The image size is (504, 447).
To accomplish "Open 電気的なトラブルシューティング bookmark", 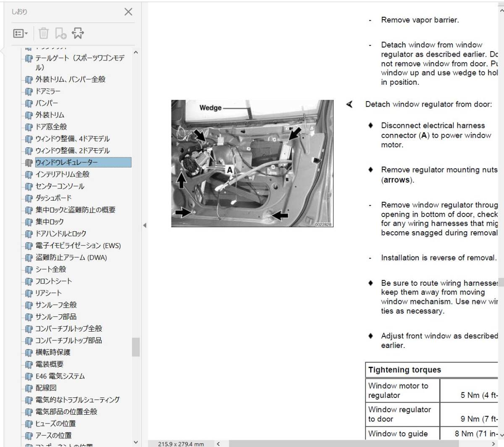I will click(78, 400).
